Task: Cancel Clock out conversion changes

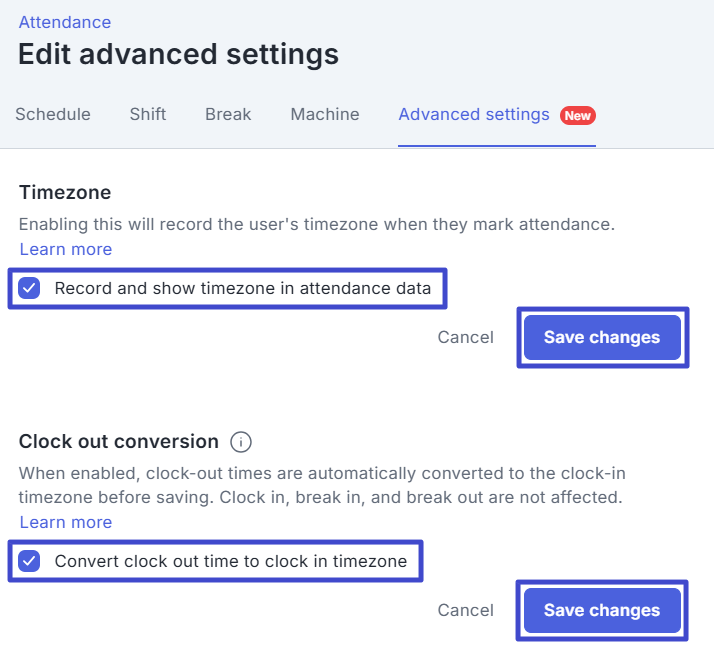Action: [465, 610]
